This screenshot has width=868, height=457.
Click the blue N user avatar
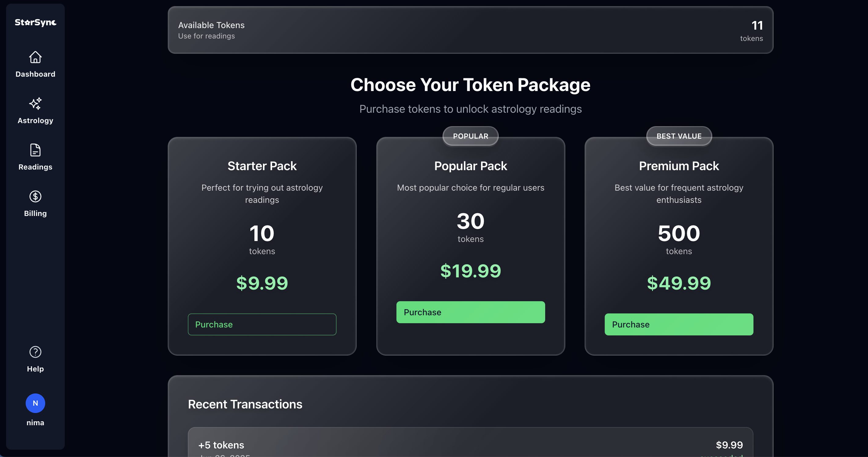coord(35,403)
